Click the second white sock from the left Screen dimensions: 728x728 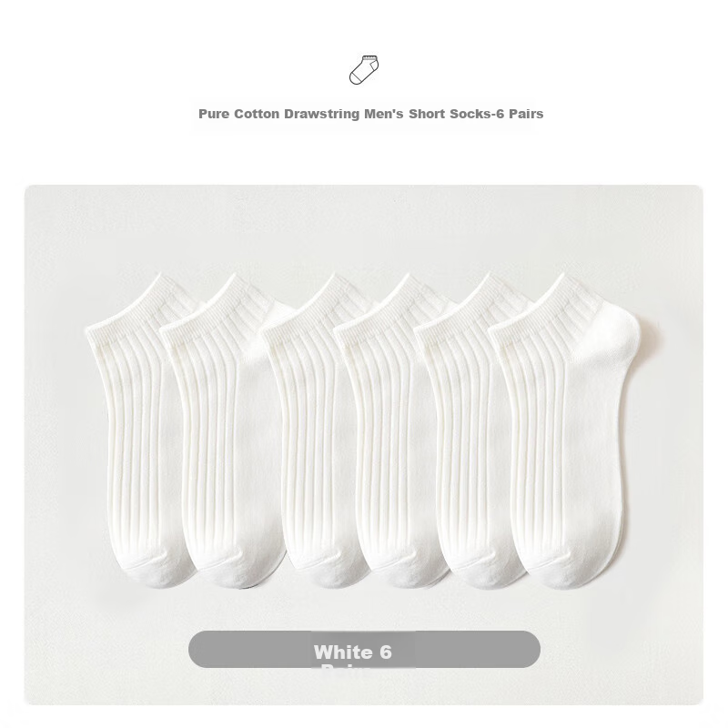pos(223,431)
